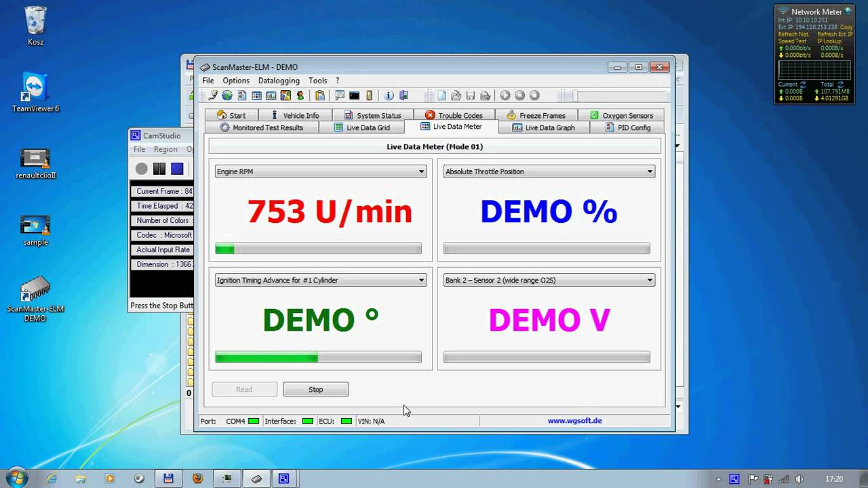Image resolution: width=868 pixels, height=488 pixels.
Task: Open the graph chart toolbar icon
Action: click(x=271, y=96)
